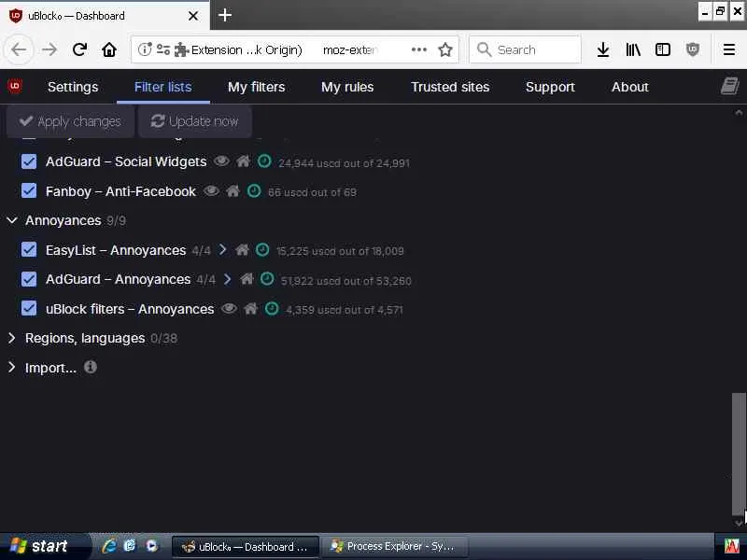747x560 pixels.
Task: Uncheck EasyList – Annoyances list
Action: [x=29, y=249]
